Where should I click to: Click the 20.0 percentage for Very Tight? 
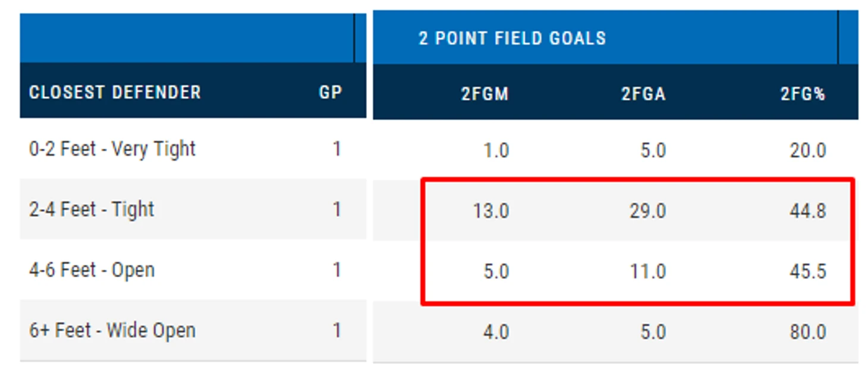tap(807, 151)
